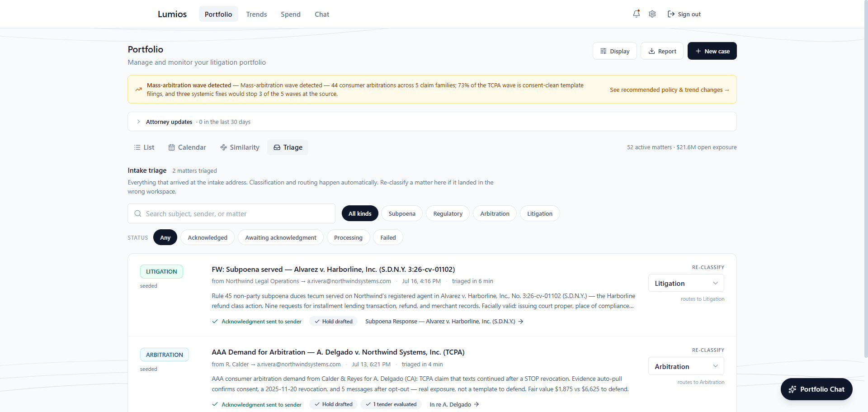Show Processing status matters

[348, 237]
